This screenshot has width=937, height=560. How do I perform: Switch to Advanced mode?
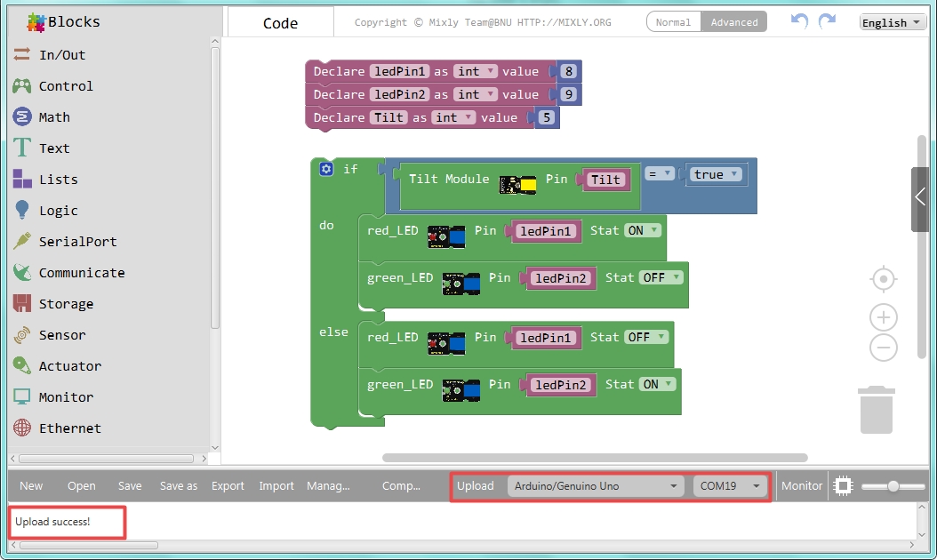coord(733,22)
